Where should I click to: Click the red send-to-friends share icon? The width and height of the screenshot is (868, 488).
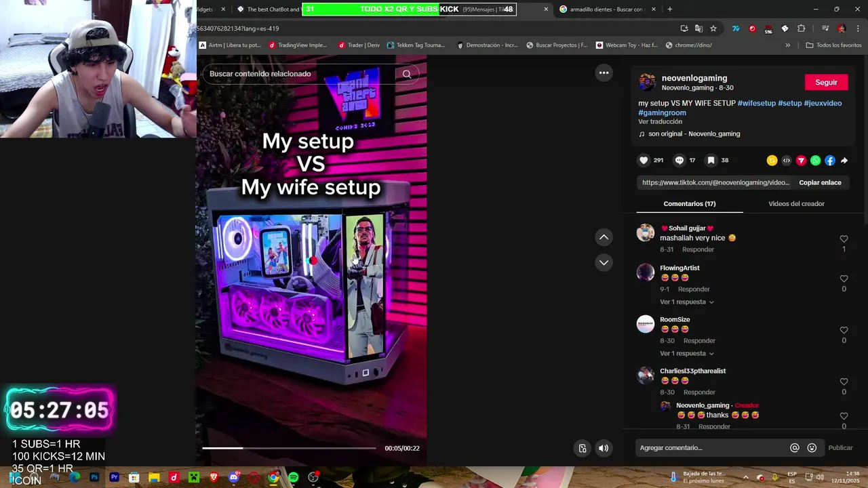(x=801, y=161)
